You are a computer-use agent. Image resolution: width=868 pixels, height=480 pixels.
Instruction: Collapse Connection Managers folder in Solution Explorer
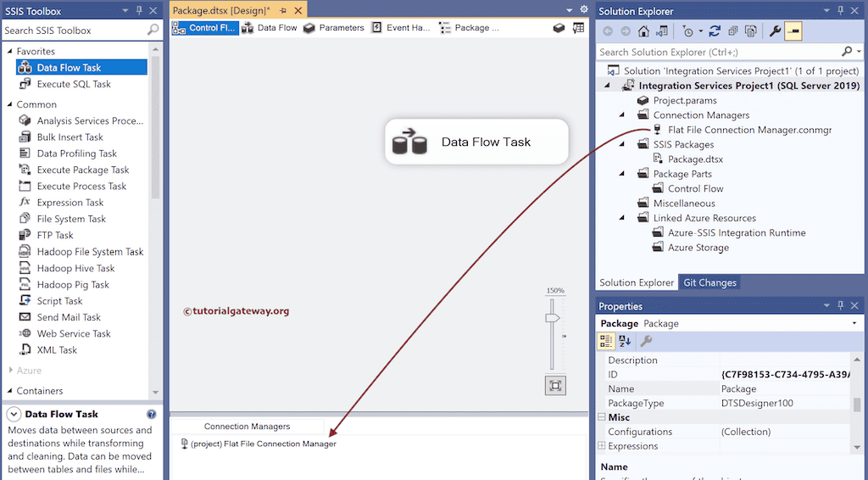(x=621, y=115)
